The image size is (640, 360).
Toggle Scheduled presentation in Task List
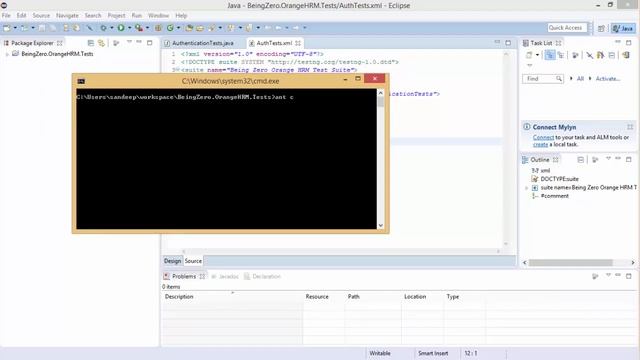561,55
